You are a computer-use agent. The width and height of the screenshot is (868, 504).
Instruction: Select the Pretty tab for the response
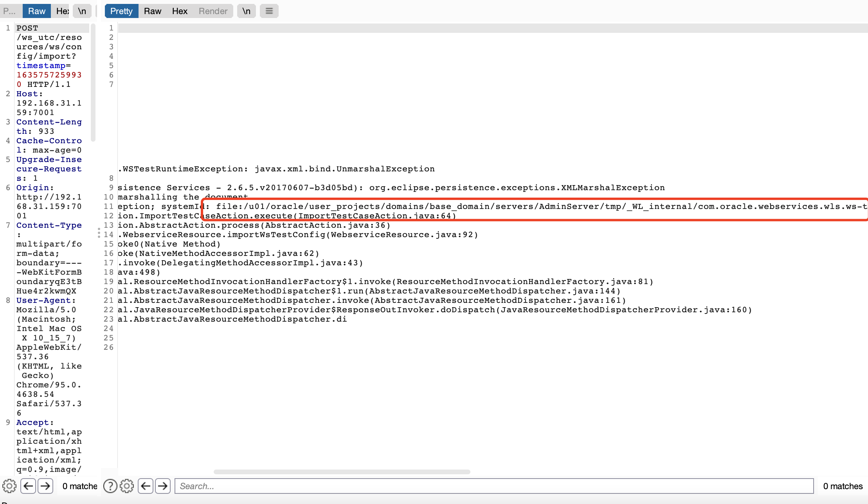121,11
